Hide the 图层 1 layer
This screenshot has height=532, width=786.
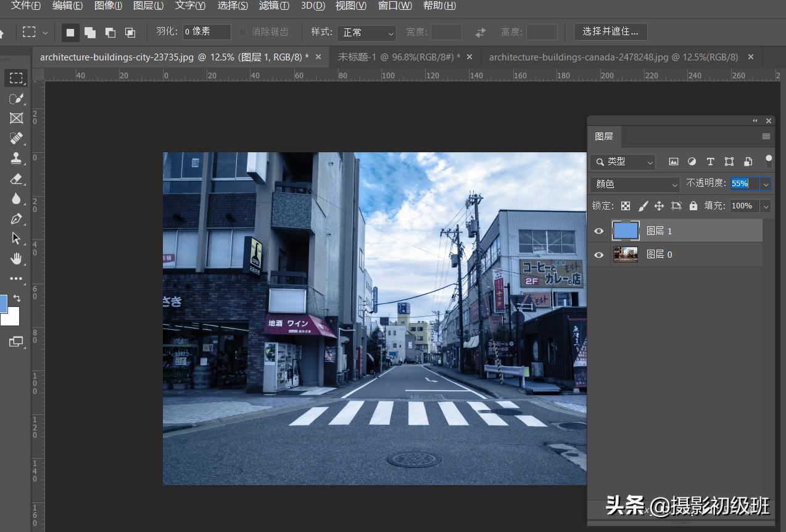598,230
